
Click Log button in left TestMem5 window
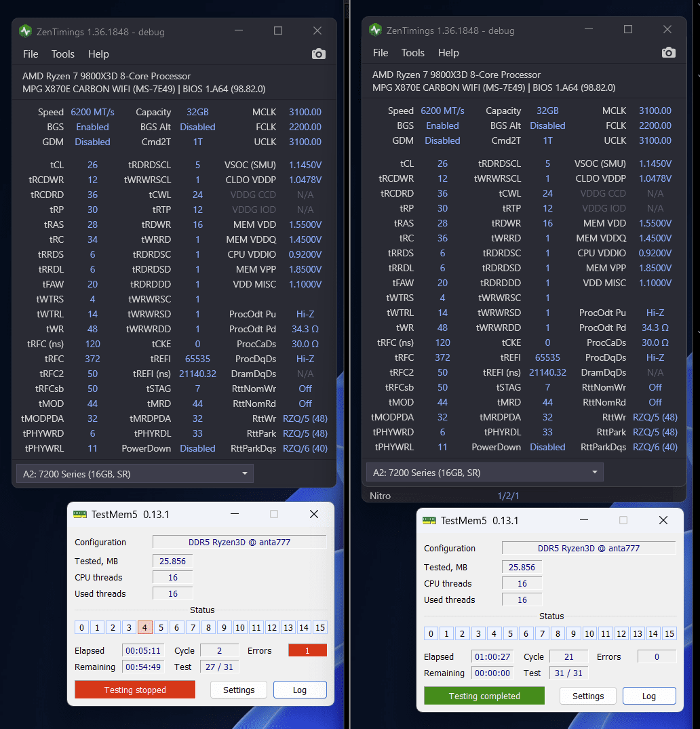[300, 690]
